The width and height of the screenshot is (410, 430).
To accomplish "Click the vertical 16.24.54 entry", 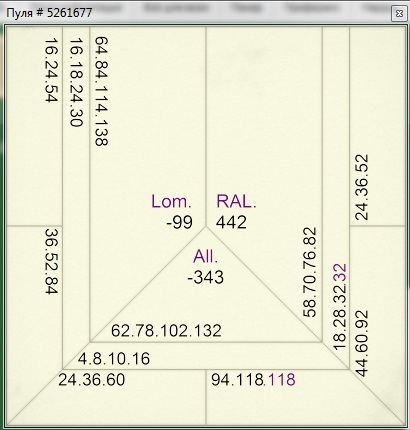I will tap(51, 70).
